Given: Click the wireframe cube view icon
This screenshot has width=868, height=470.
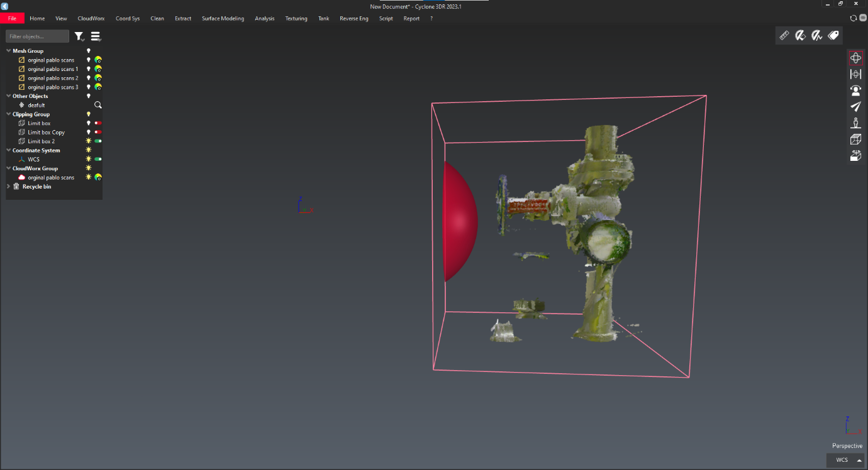Looking at the screenshot, I should [x=855, y=139].
